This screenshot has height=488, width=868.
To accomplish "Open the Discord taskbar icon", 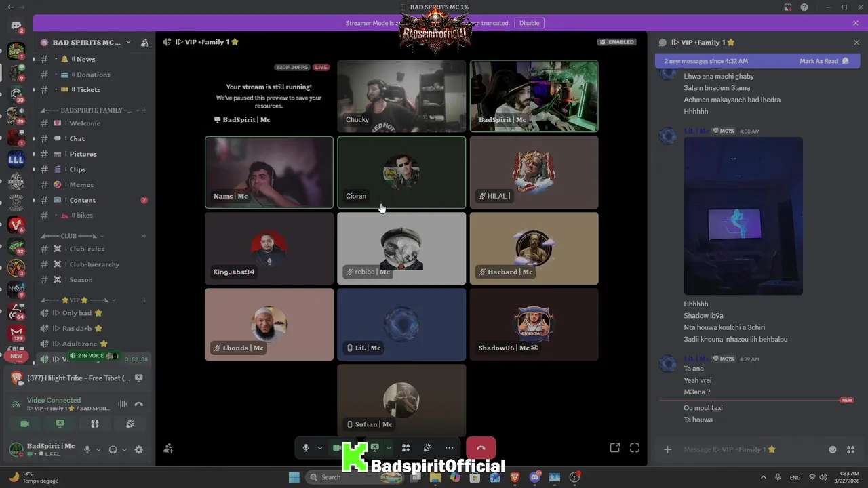I will click(534, 477).
